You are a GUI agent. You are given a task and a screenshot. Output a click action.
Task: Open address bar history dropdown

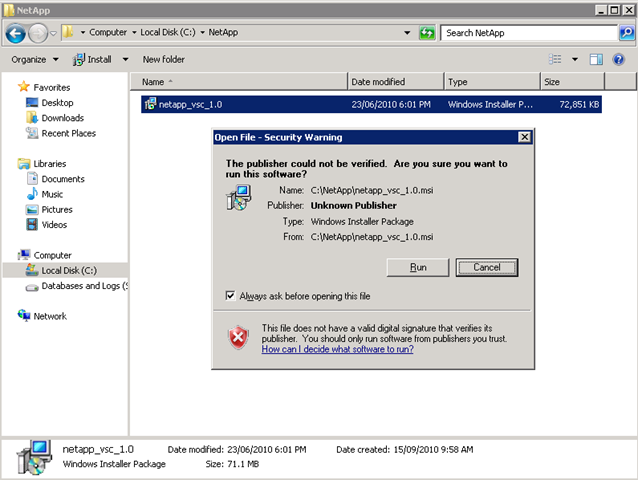(x=407, y=33)
